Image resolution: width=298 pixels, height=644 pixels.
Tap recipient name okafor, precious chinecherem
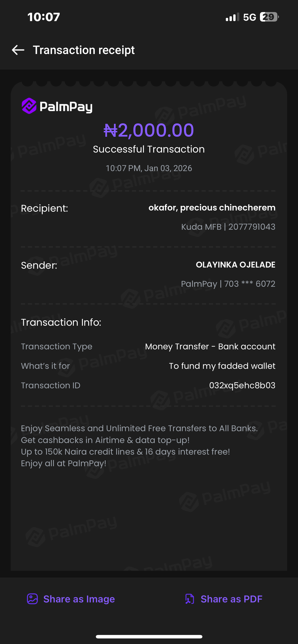[x=212, y=207]
